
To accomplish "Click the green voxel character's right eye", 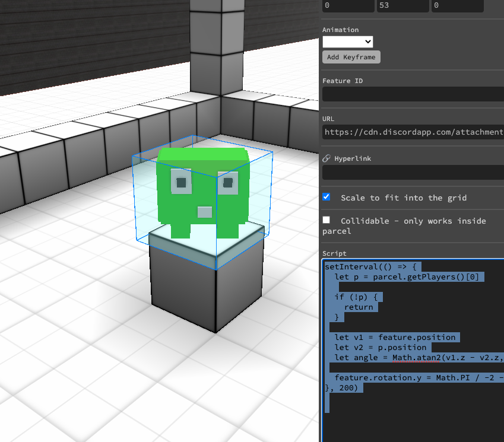I will coord(226,183).
